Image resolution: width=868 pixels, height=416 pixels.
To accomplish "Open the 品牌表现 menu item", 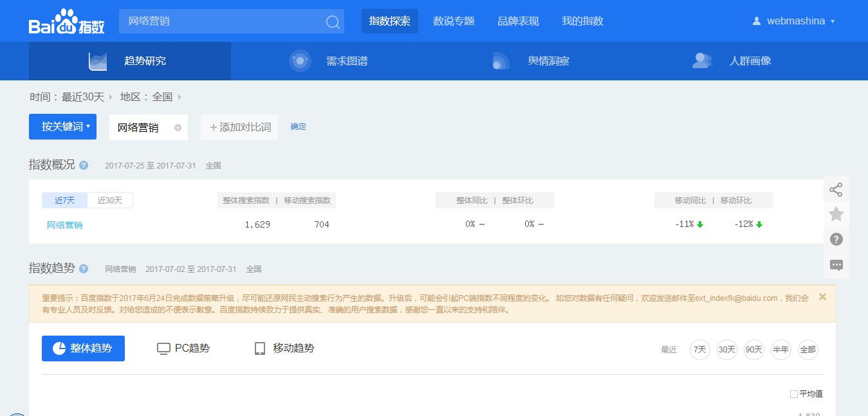I will (x=519, y=21).
